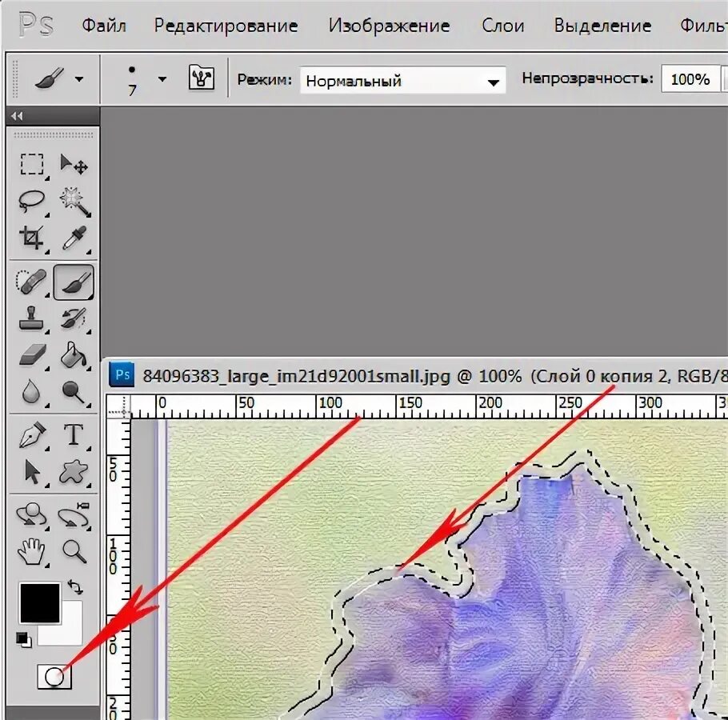The width and height of the screenshot is (728, 720).
Task: Open the Слои menu
Action: coord(503,26)
